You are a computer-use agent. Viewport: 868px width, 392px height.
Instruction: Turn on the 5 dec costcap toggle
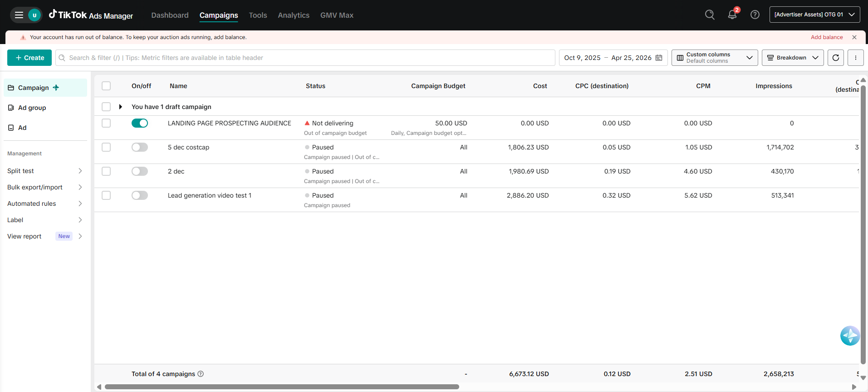[x=140, y=147]
